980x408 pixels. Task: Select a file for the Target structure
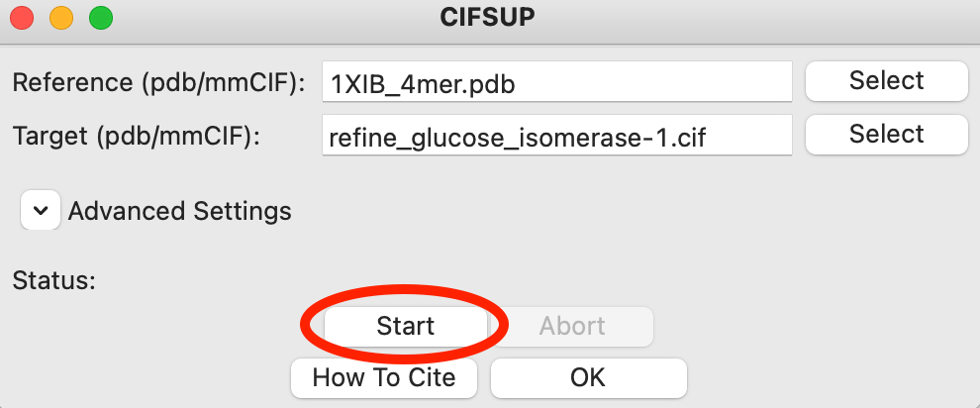point(886,135)
